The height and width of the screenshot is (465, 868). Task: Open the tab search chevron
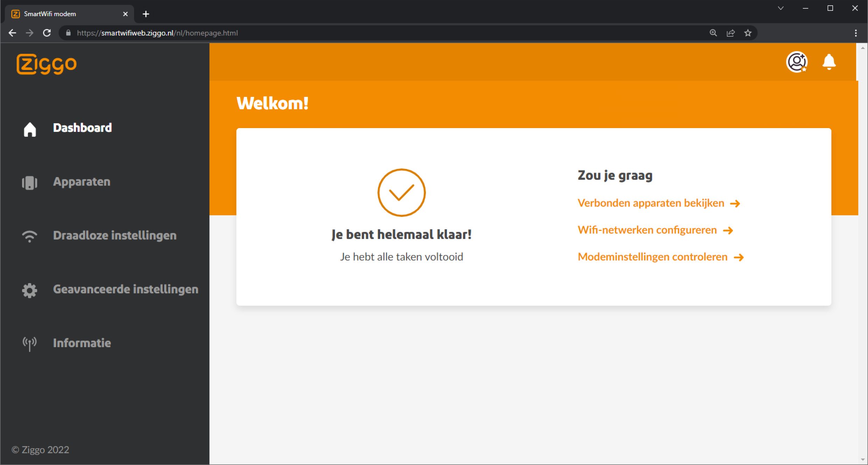[x=780, y=8]
